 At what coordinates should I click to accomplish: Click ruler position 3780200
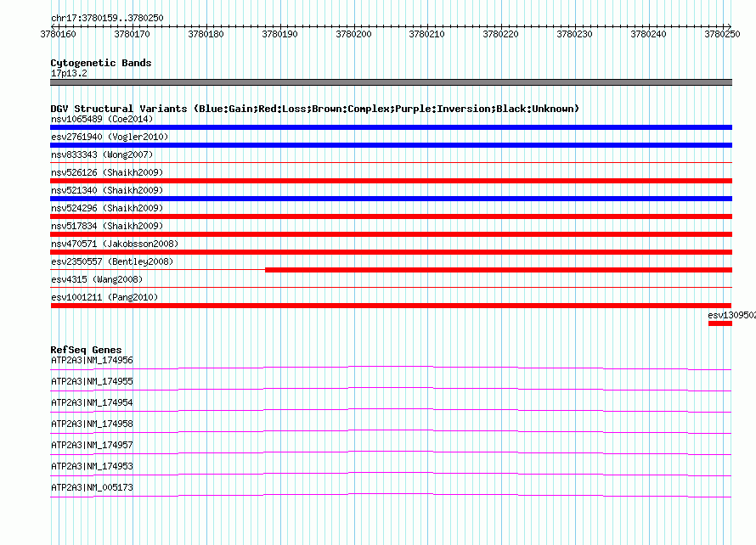(x=353, y=34)
